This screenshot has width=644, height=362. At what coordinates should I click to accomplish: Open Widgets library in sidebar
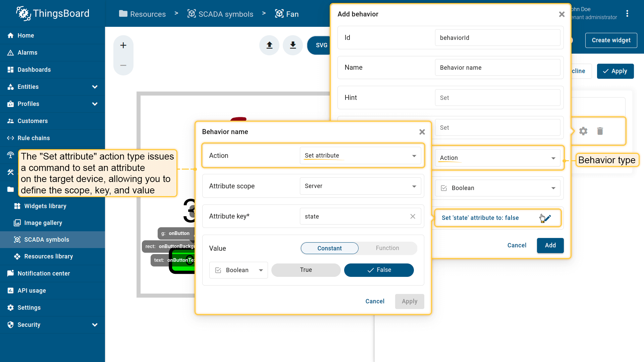point(45,206)
